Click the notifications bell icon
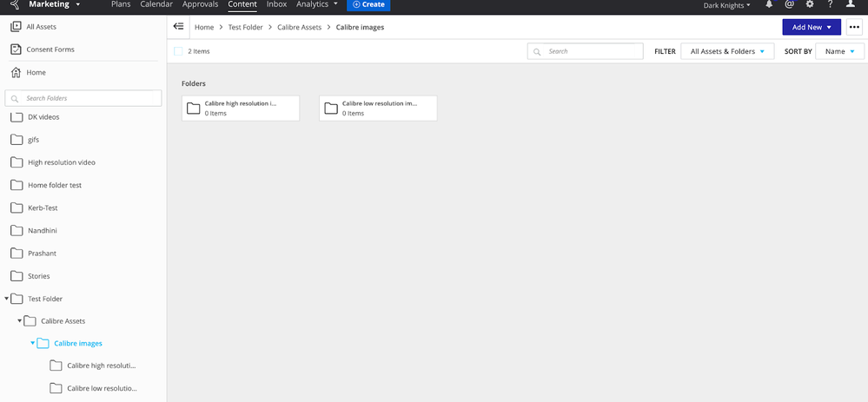The image size is (868, 402). click(769, 4)
